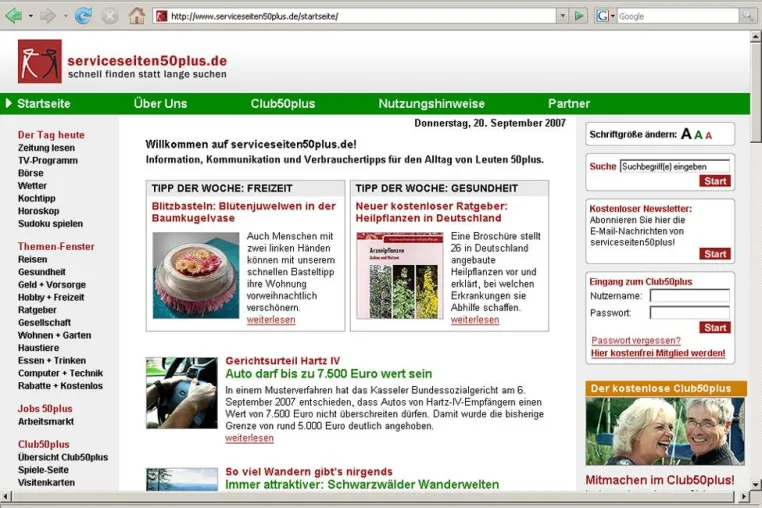Open Auto darf bis zu 7.500 Euro headline
Image resolution: width=762 pixels, height=508 pixels.
(329, 374)
